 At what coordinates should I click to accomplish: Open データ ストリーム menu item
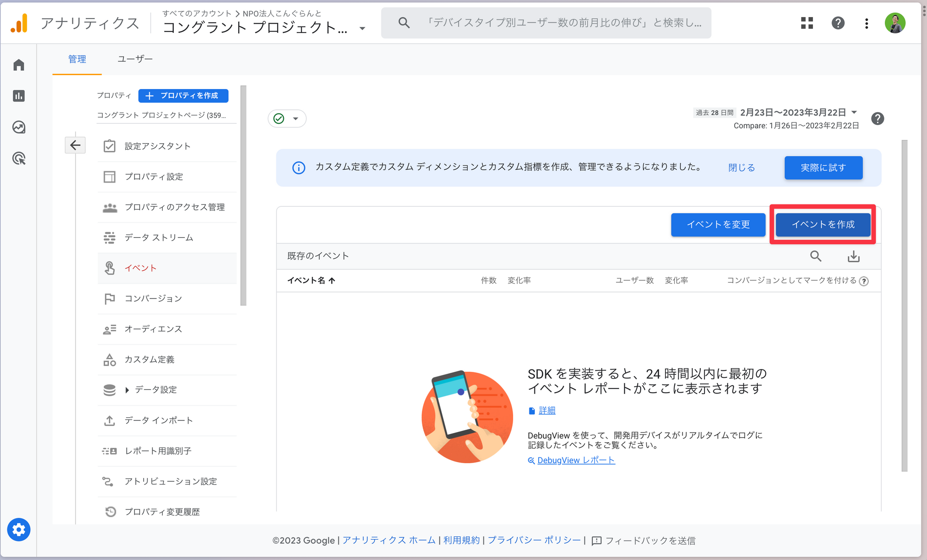tap(167, 237)
